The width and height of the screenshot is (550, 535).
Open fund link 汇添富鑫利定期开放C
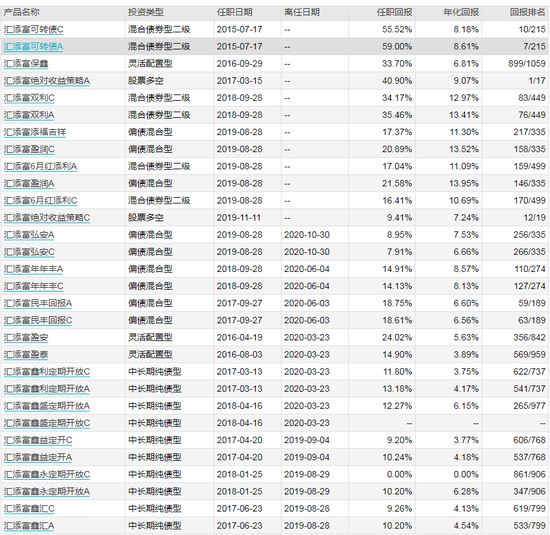[47, 372]
